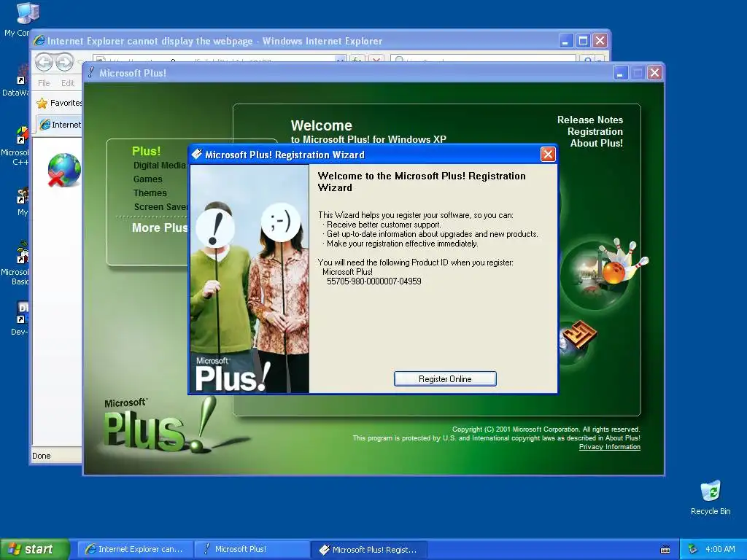Click the Internet Explorer Forward arrow button
Image resolution: width=747 pixels, height=560 pixels.
pos(64,61)
